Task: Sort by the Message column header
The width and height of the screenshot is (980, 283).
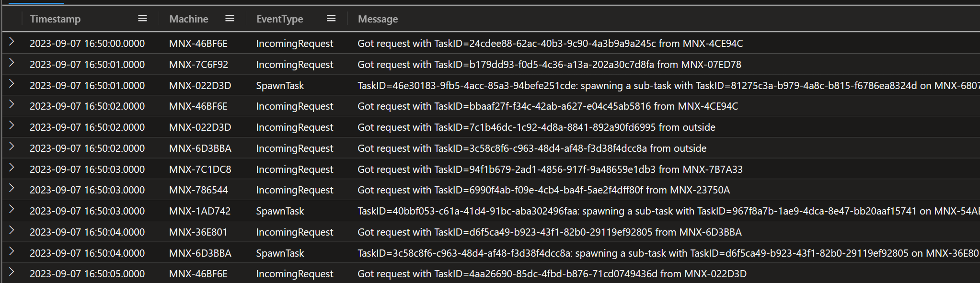Action: pos(378,19)
